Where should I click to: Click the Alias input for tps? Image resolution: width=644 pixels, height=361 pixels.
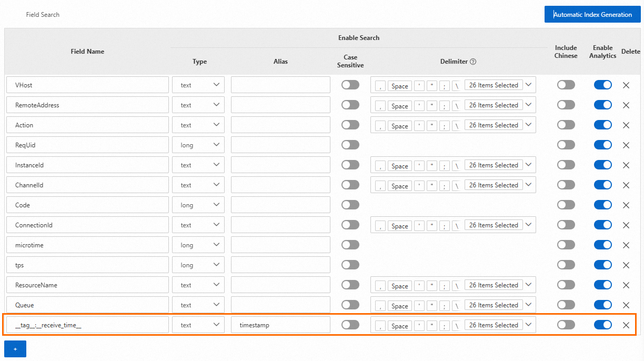point(280,265)
